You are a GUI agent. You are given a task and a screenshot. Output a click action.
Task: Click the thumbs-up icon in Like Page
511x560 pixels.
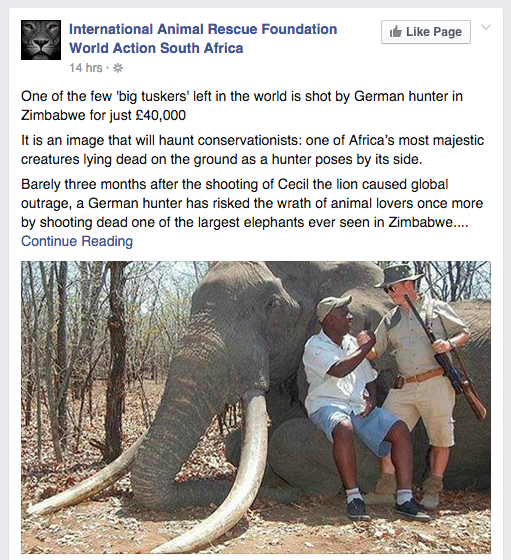click(x=396, y=32)
